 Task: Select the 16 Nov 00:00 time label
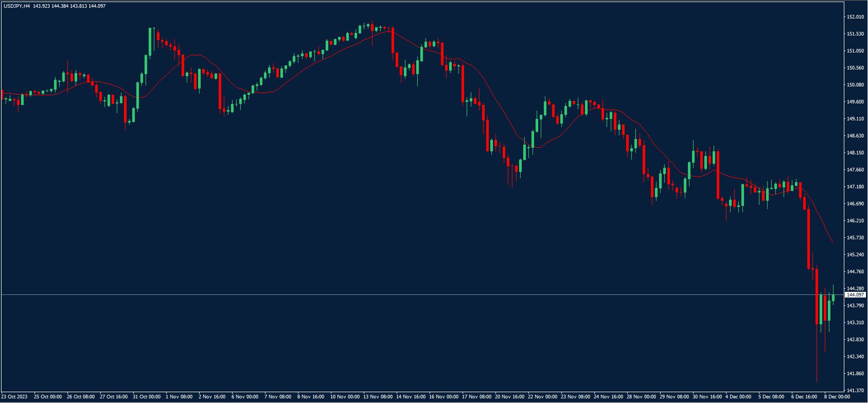[x=443, y=397]
